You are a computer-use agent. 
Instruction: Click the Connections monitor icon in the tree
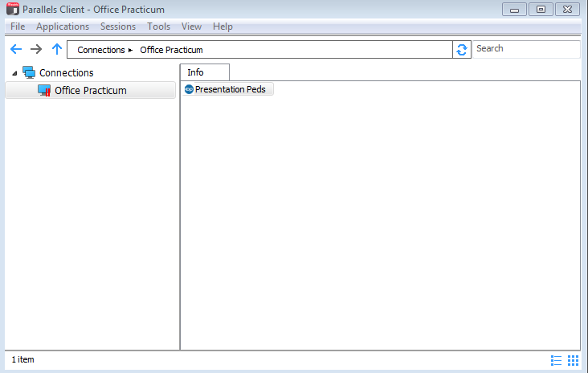coord(29,72)
